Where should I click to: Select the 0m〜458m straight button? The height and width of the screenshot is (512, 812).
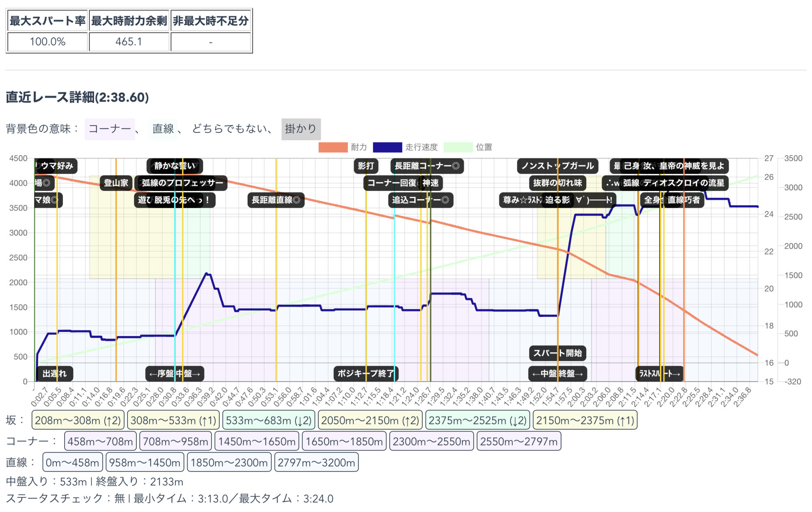72,462
